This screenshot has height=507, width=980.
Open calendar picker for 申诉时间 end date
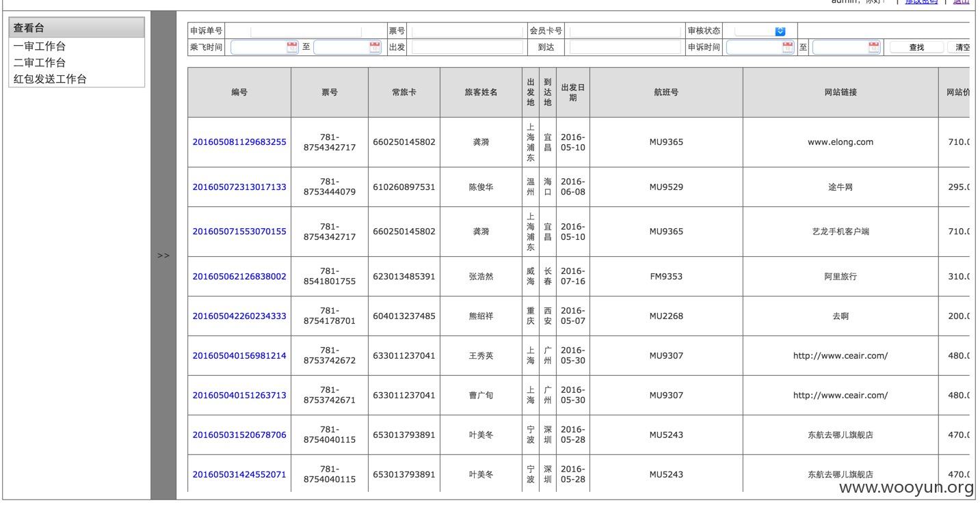point(874,47)
